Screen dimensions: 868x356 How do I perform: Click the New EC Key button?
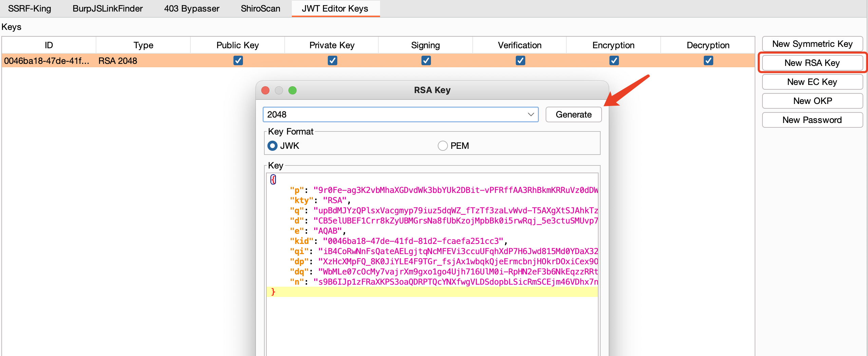812,82
